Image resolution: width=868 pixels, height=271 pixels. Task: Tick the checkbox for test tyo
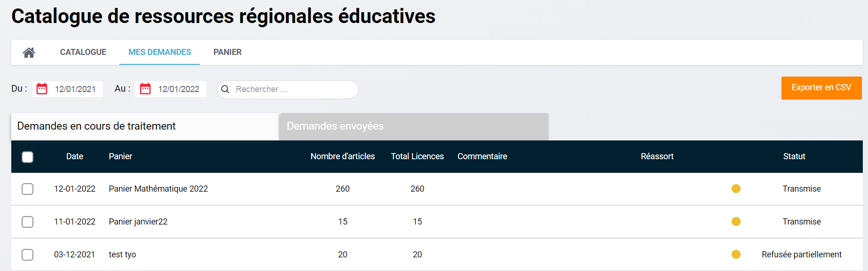(28, 255)
